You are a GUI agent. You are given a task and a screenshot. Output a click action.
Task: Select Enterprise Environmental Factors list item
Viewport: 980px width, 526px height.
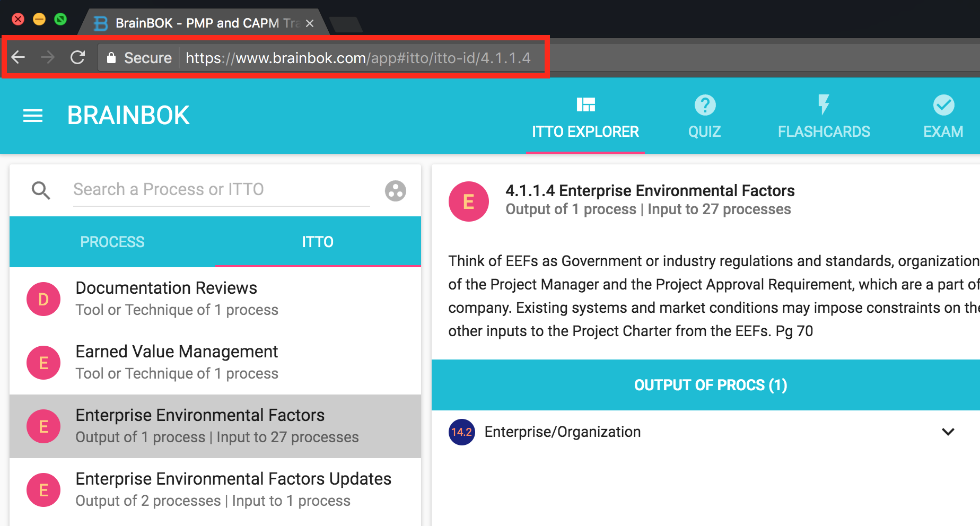click(215, 426)
